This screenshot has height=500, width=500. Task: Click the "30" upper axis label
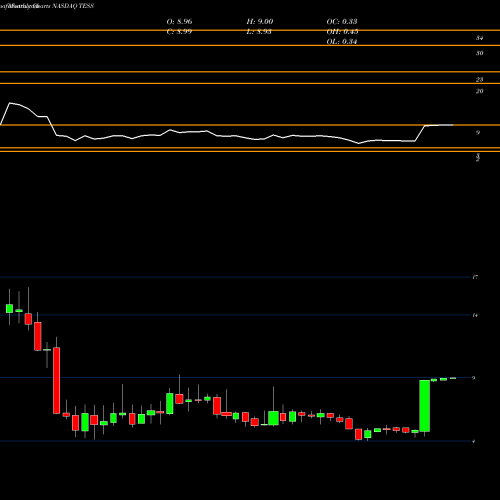point(479,53)
